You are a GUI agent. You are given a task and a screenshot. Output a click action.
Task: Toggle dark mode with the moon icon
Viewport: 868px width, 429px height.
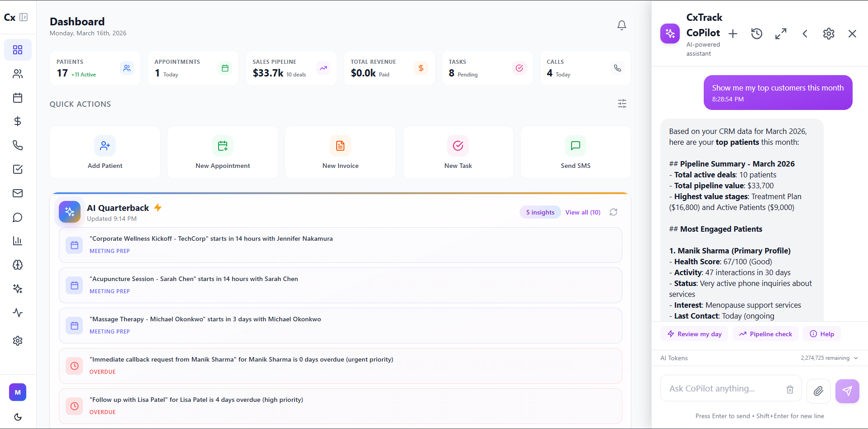click(17, 417)
